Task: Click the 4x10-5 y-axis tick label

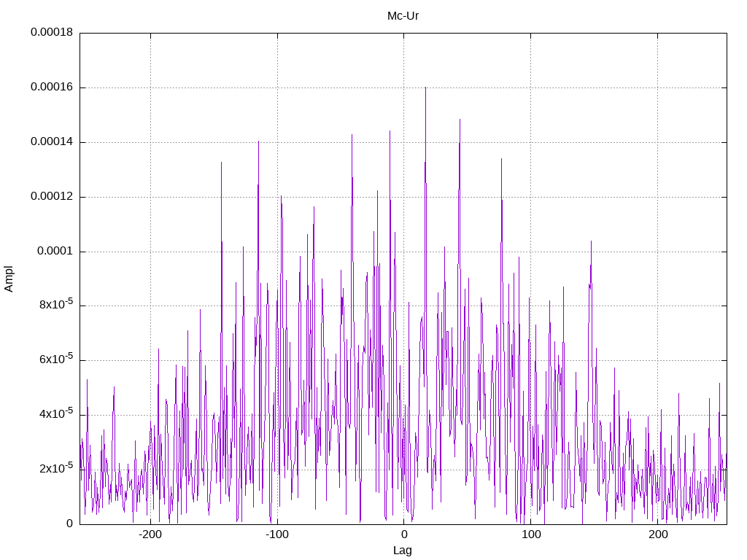Action: (x=56, y=413)
